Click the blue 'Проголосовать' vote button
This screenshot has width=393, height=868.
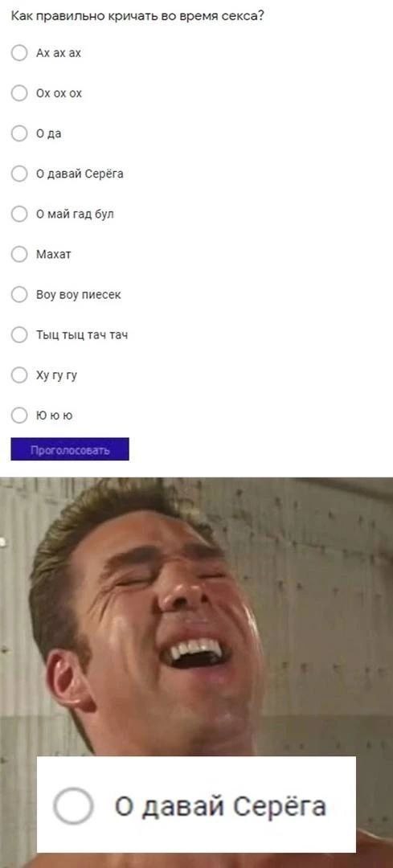click(x=70, y=449)
